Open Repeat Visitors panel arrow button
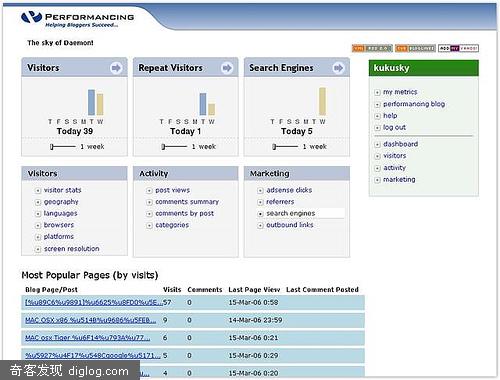Screen dimensions: 500x380 (227, 68)
